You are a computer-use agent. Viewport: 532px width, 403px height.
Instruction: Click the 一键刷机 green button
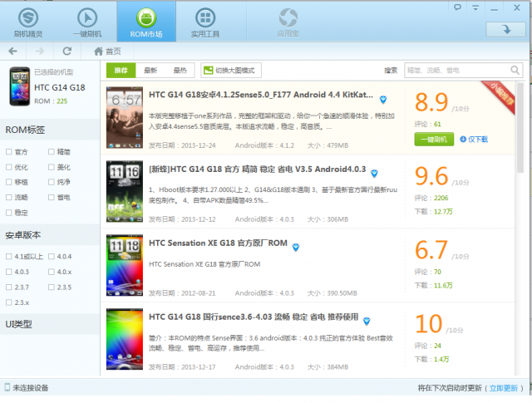pos(434,139)
